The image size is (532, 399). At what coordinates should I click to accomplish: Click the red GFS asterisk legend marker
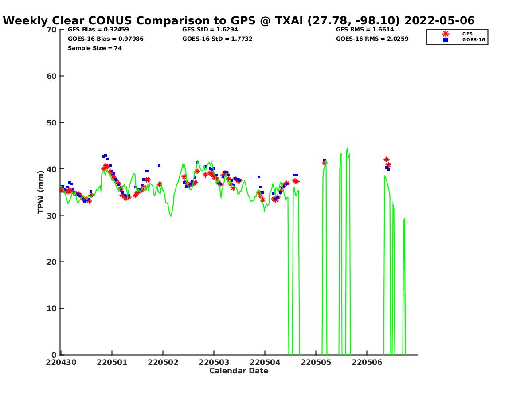[446, 34]
